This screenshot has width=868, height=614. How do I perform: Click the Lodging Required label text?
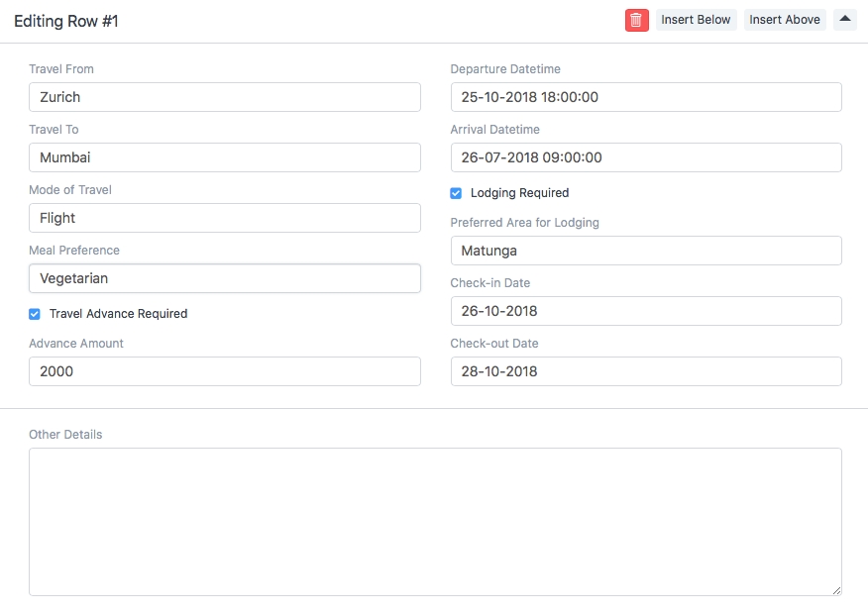pyautogui.click(x=519, y=193)
